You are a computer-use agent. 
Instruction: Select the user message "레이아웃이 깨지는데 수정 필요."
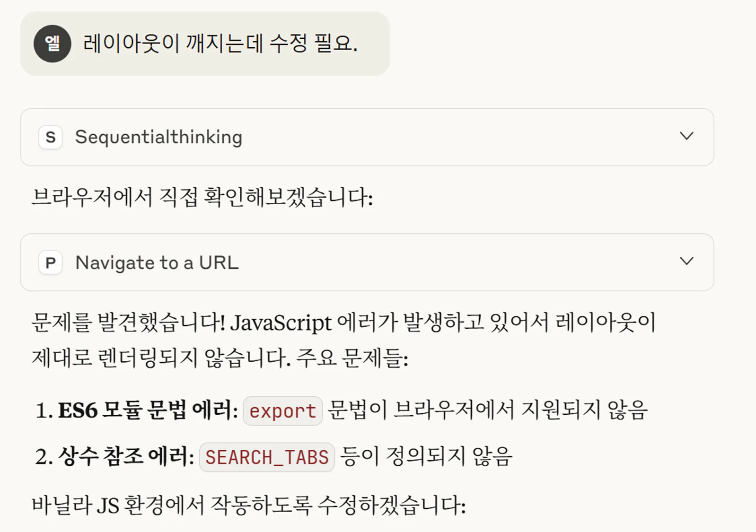pos(220,44)
